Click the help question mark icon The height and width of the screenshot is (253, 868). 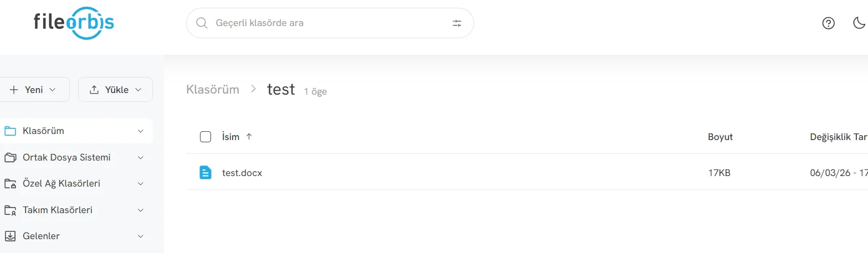point(828,23)
